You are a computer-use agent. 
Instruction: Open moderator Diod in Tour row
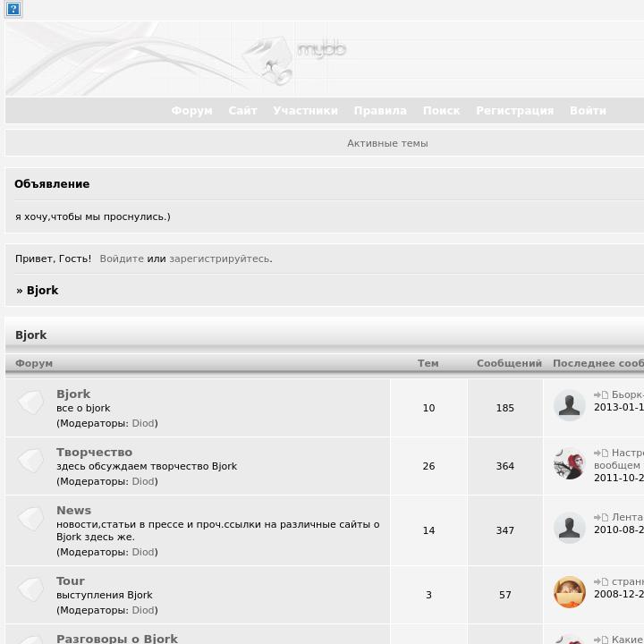click(x=143, y=610)
